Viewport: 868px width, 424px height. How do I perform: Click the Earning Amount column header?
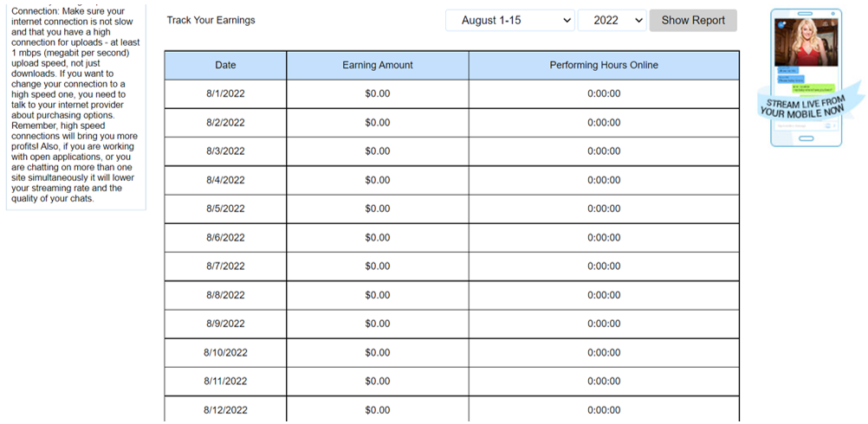pos(378,65)
